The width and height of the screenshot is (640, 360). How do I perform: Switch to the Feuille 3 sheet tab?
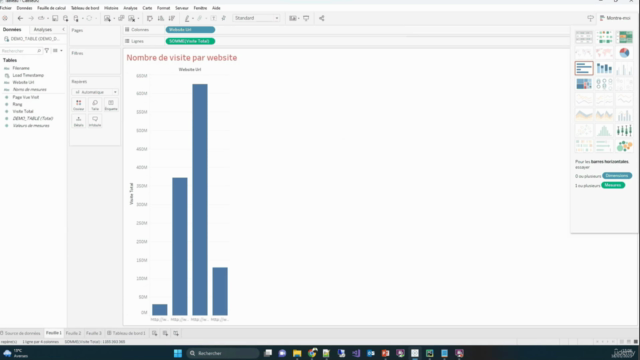coord(93,333)
